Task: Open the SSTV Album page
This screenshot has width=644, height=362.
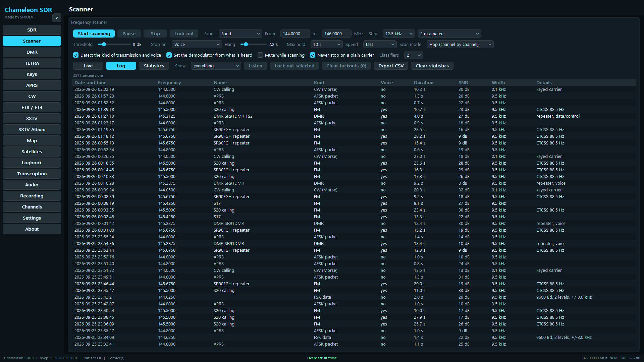Action: (x=32, y=130)
